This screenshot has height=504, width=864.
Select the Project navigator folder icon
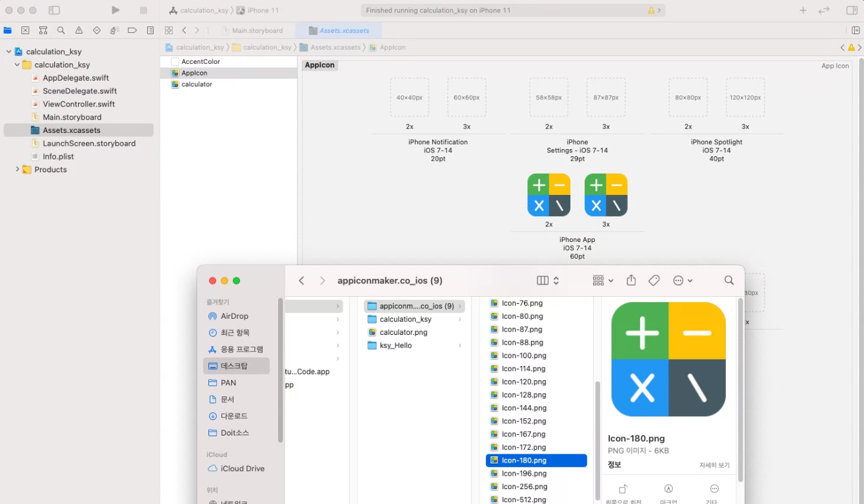8,30
